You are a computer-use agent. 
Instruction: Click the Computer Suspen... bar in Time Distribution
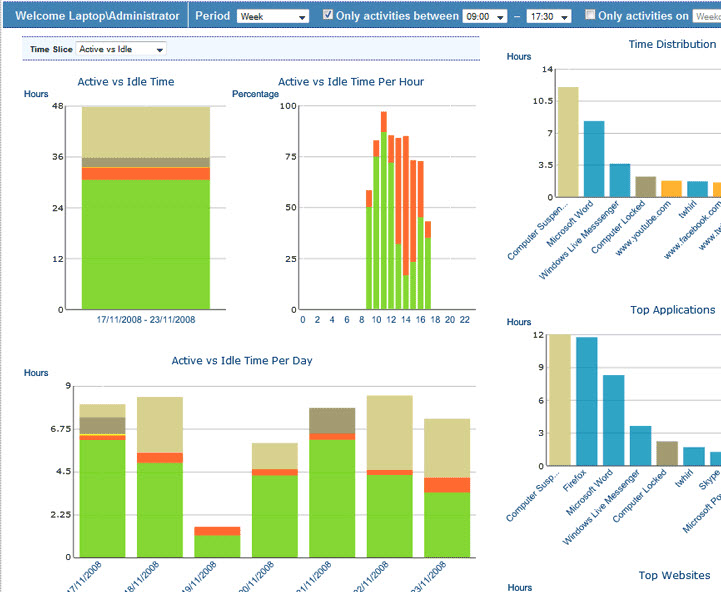(568, 142)
